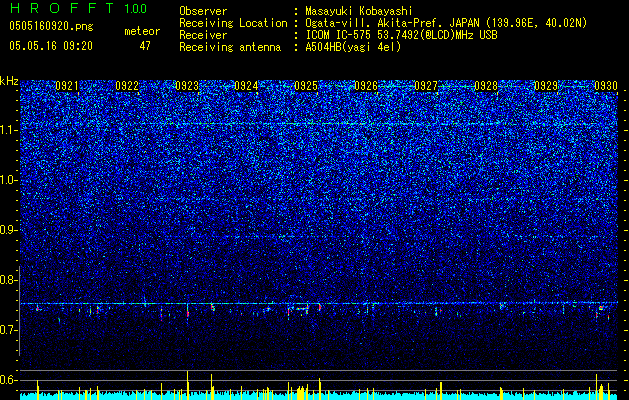Click the 0930 time marker

pyautogui.click(x=606, y=86)
